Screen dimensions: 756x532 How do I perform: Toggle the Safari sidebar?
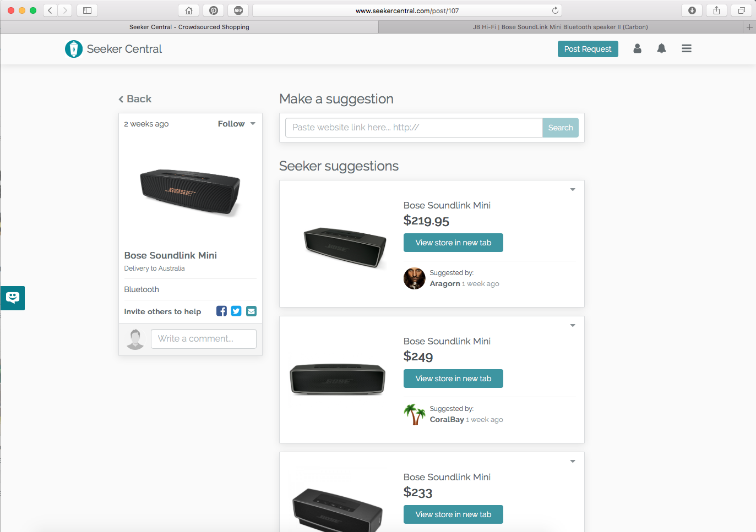(x=87, y=10)
